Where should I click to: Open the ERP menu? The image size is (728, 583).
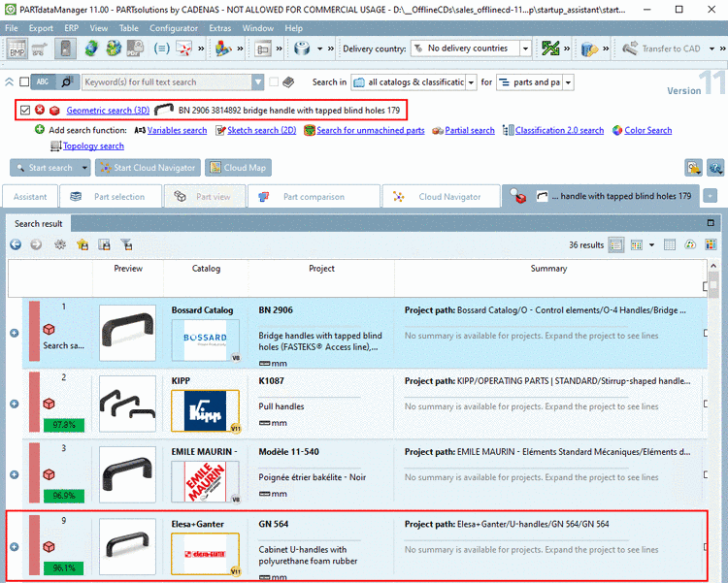pyautogui.click(x=71, y=28)
